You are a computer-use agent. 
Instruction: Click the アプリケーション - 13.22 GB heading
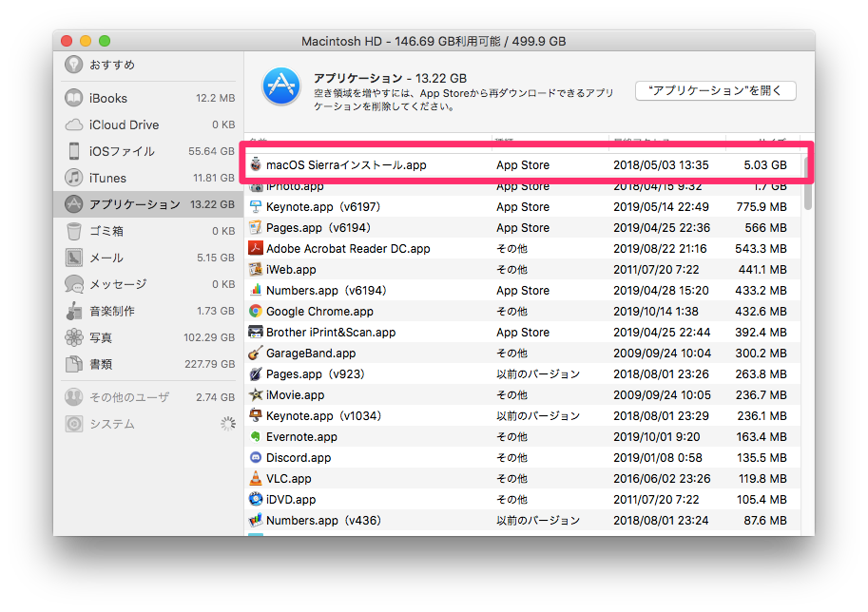pos(391,78)
